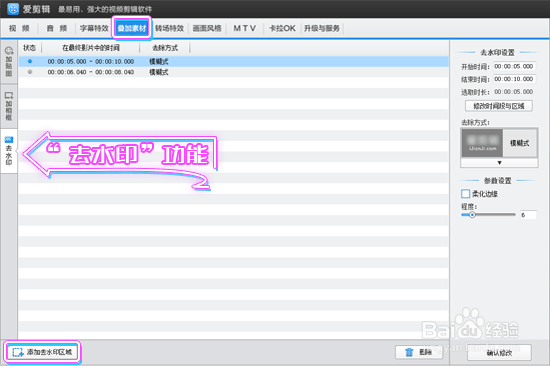Click the 修改时间段与区域 button
Image resolution: width=550 pixels, height=366 pixels.
click(499, 106)
